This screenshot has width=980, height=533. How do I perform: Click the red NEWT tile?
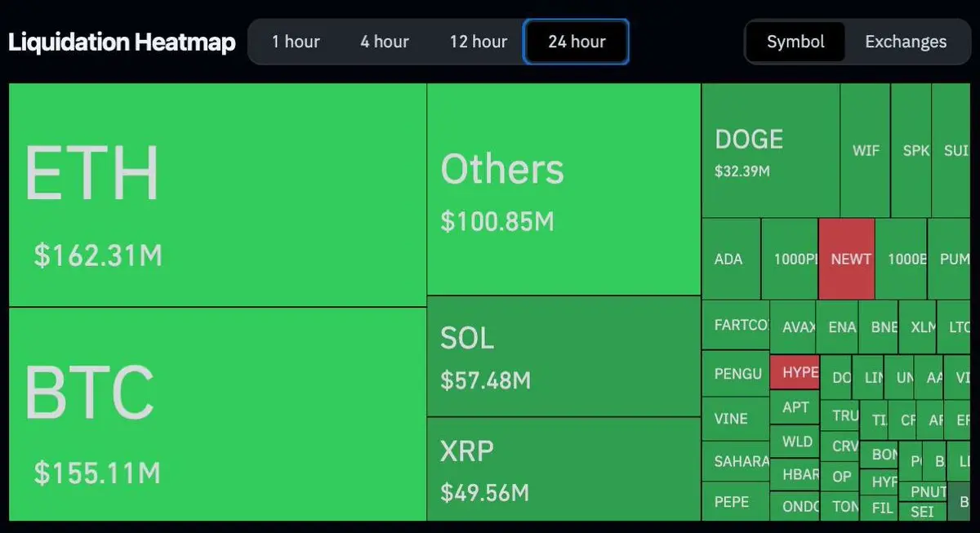click(x=846, y=259)
